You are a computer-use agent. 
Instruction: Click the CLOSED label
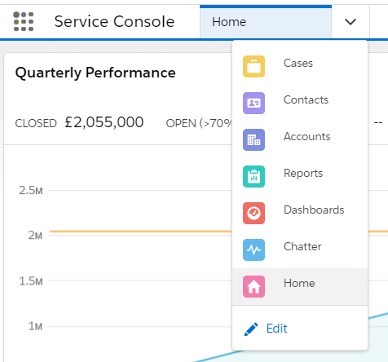coord(36,123)
